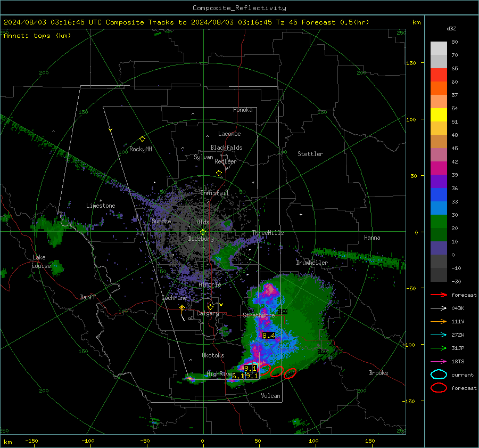Click the red forecast ellipse legend icon
Viewport: 479px width, 448px height.
439,388
